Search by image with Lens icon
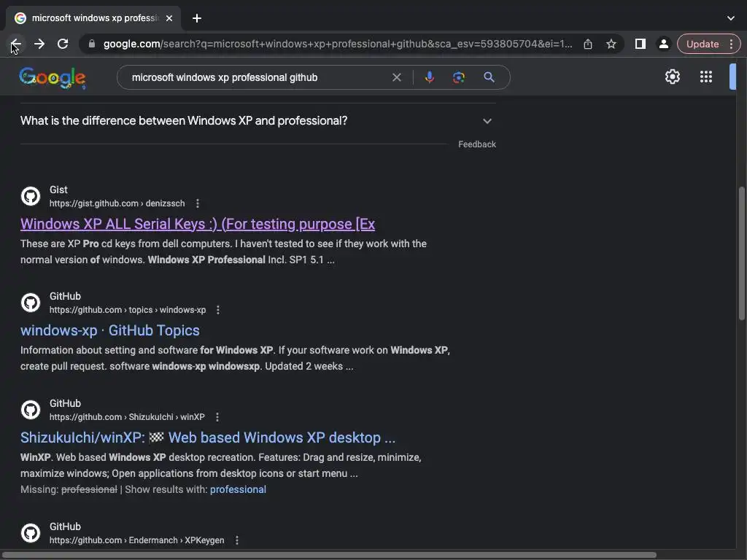Screen dimensions: 747x560 click(x=458, y=77)
